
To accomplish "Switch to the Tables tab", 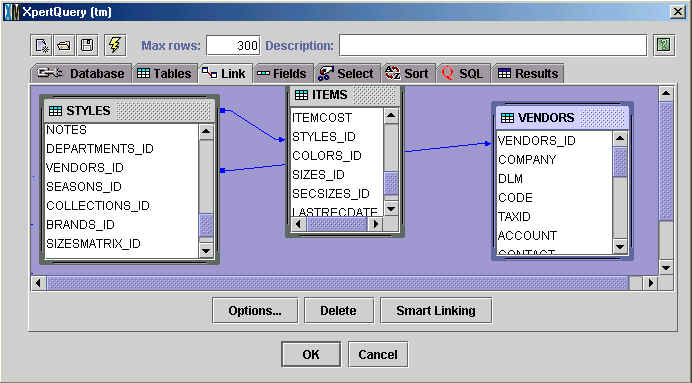I will pyautogui.click(x=164, y=73).
